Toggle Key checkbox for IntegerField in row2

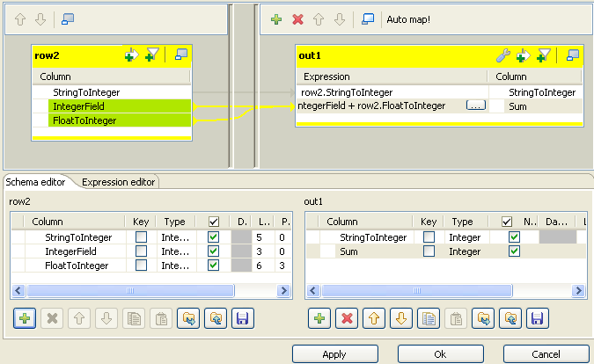(141, 251)
